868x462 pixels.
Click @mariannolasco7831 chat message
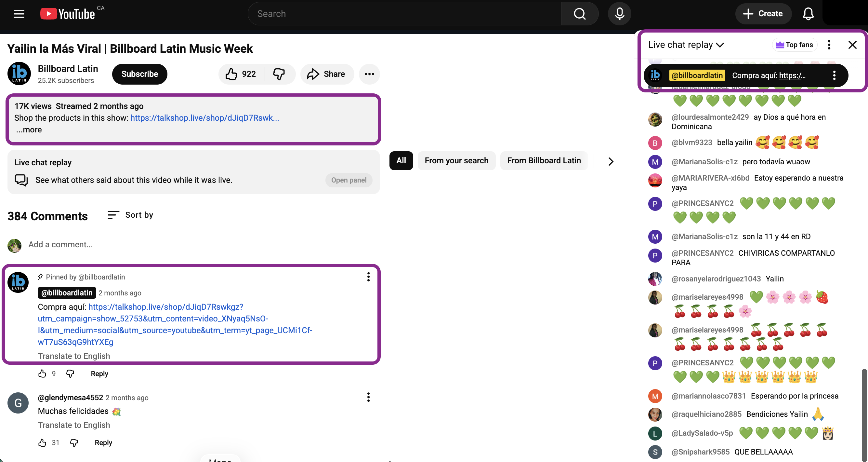point(795,396)
